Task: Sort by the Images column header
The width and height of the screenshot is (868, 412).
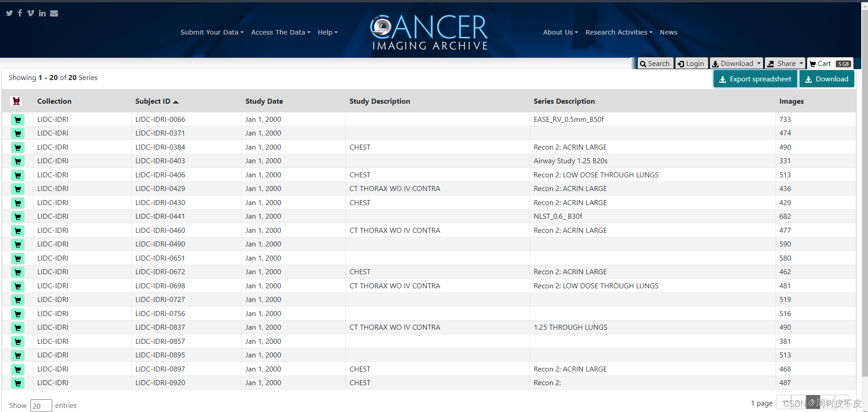Action: (791, 101)
